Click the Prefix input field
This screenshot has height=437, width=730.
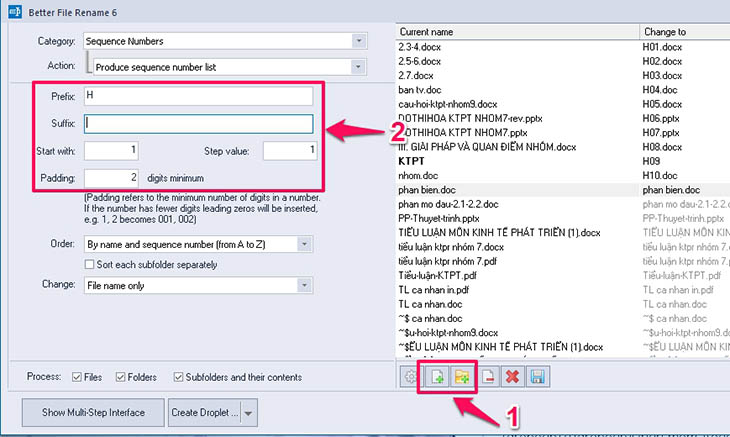[x=198, y=96]
